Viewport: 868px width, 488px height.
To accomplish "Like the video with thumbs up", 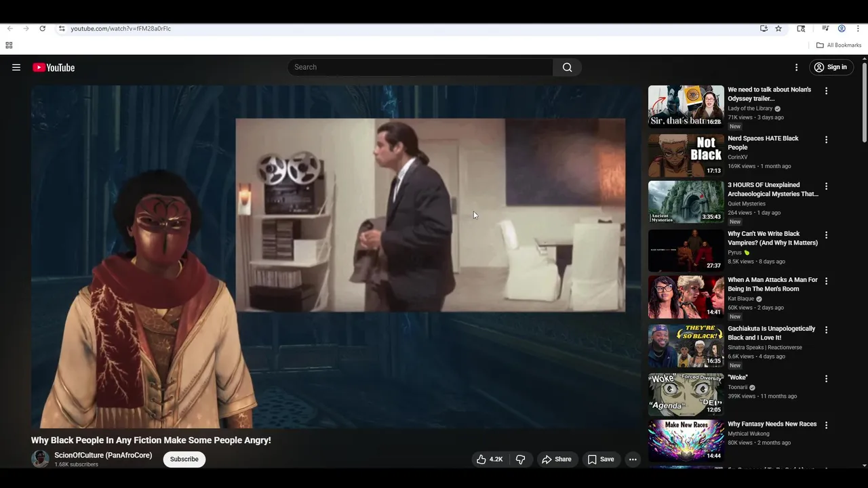I will pyautogui.click(x=490, y=459).
